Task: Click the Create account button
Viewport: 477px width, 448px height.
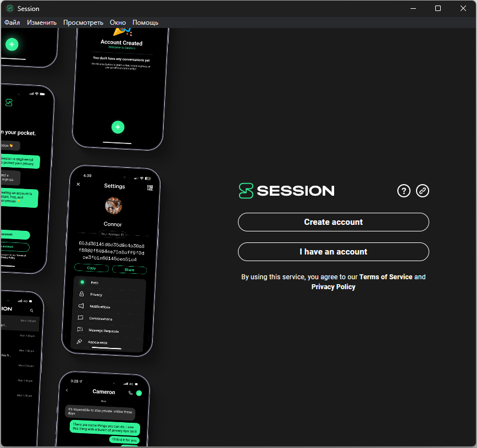Action: pos(334,222)
